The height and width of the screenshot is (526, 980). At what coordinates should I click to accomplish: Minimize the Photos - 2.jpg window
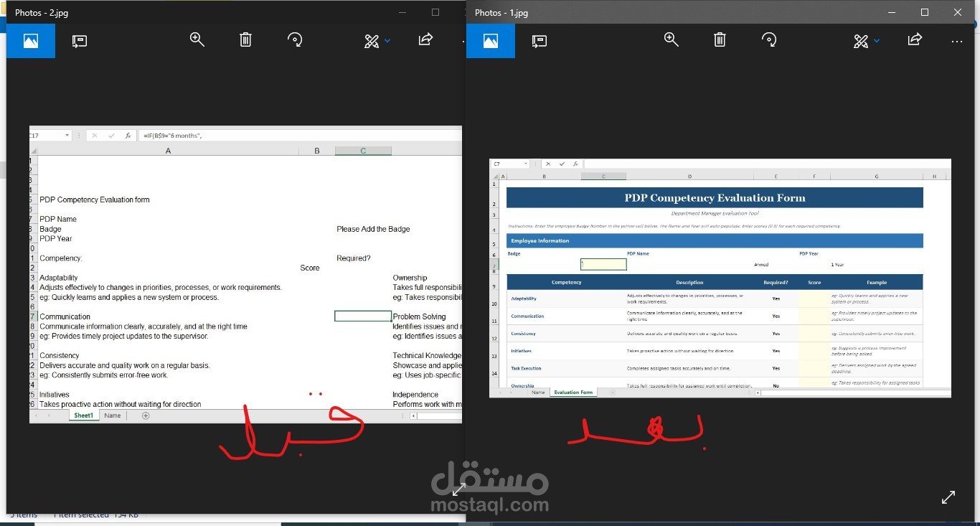403,12
